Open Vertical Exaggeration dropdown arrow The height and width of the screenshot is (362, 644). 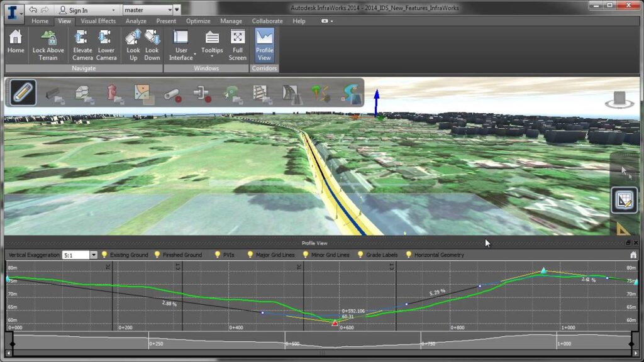(x=94, y=255)
